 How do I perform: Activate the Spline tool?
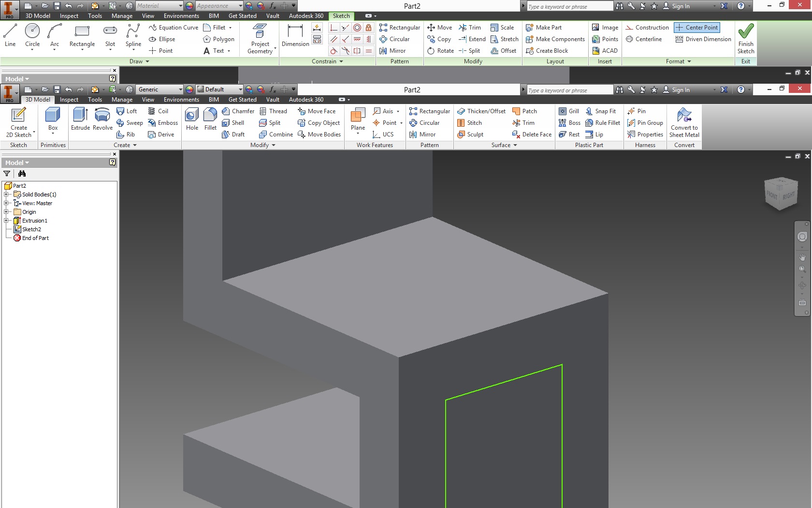tap(133, 36)
